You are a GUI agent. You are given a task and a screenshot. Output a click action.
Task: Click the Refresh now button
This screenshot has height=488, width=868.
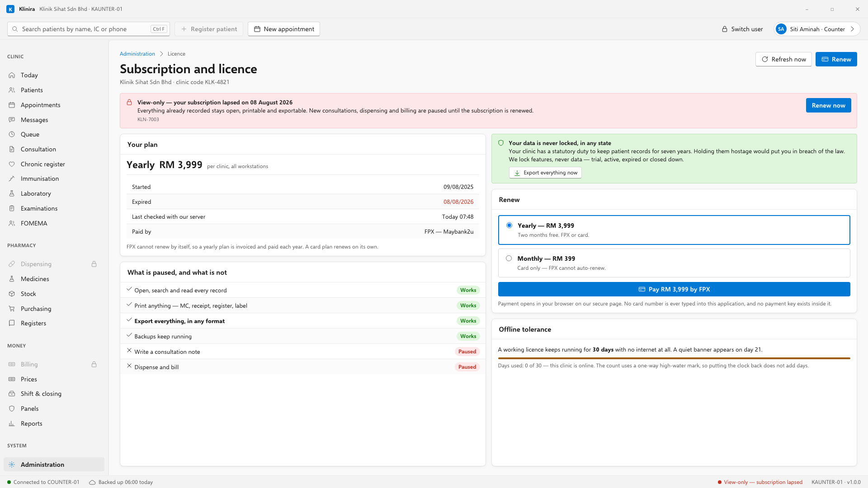click(783, 59)
